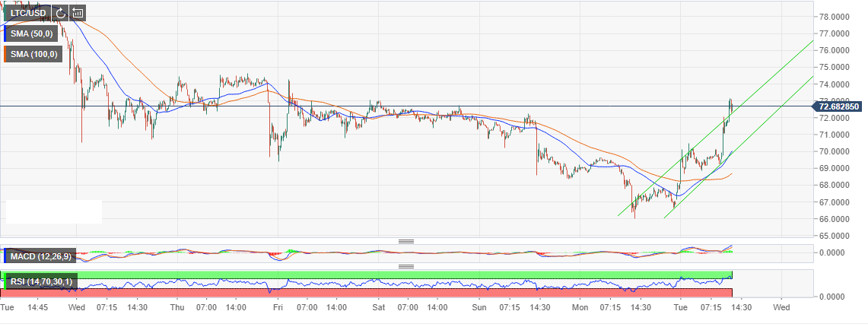Click the bar chart icon beside reload
This screenshot has width=868, height=327.
(x=78, y=12)
